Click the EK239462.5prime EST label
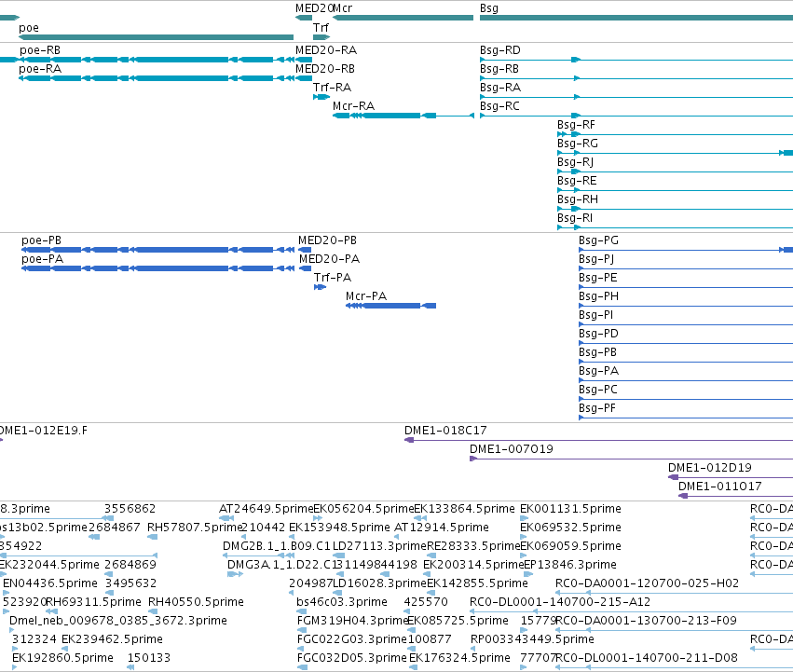The width and height of the screenshot is (793, 672). click(112, 639)
